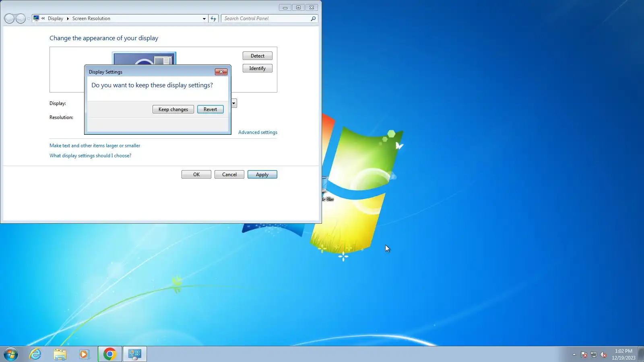The width and height of the screenshot is (644, 362).
Task: Click 'Do you want to keep these display settings?'
Action: point(152,85)
